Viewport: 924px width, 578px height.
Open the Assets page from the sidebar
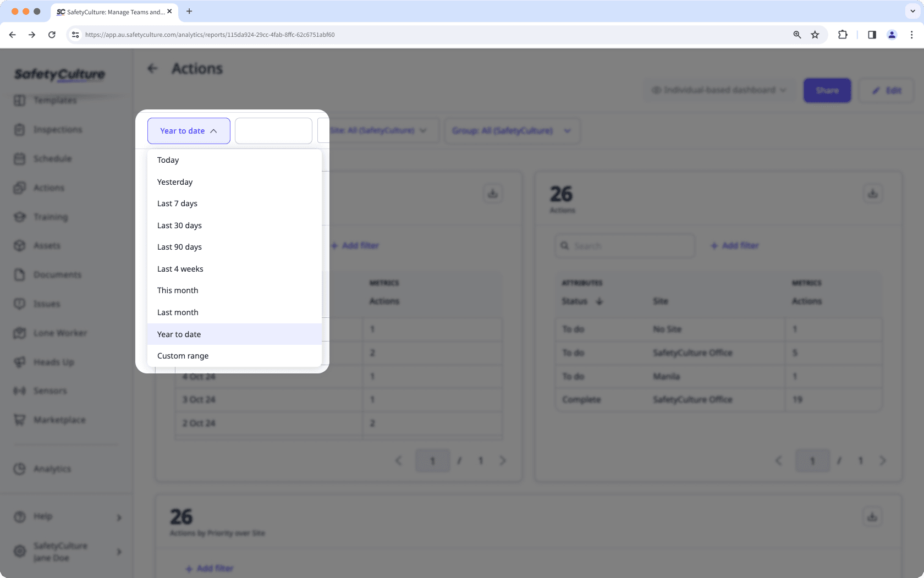pos(47,245)
